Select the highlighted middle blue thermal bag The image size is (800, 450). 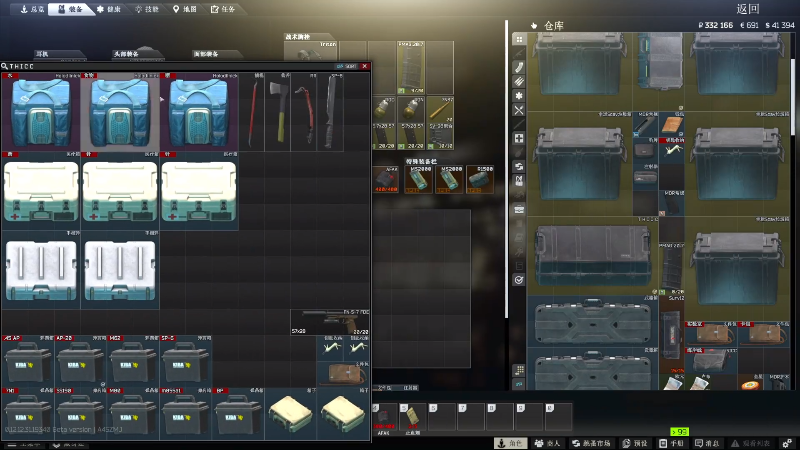[120, 112]
